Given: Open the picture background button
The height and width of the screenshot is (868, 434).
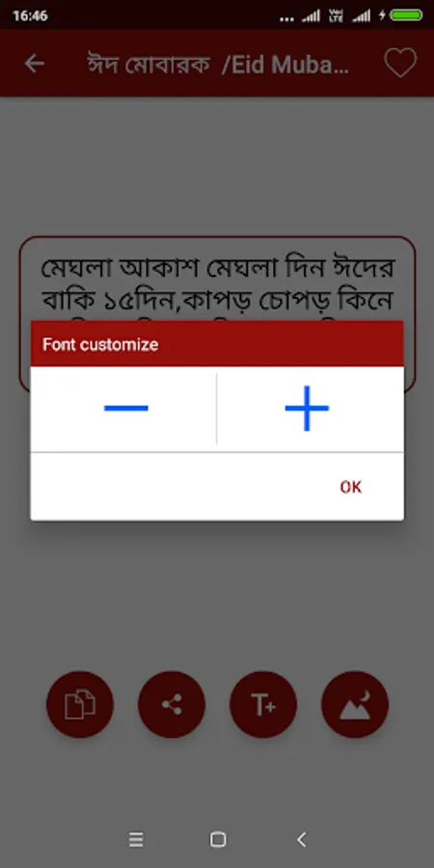Looking at the screenshot, I should click(x=355, y=704).
